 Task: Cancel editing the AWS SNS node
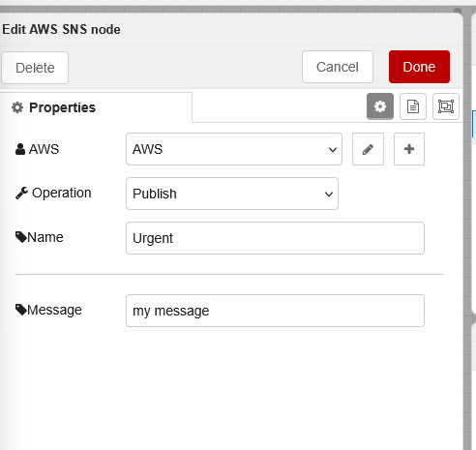click(x=338, y=67)
